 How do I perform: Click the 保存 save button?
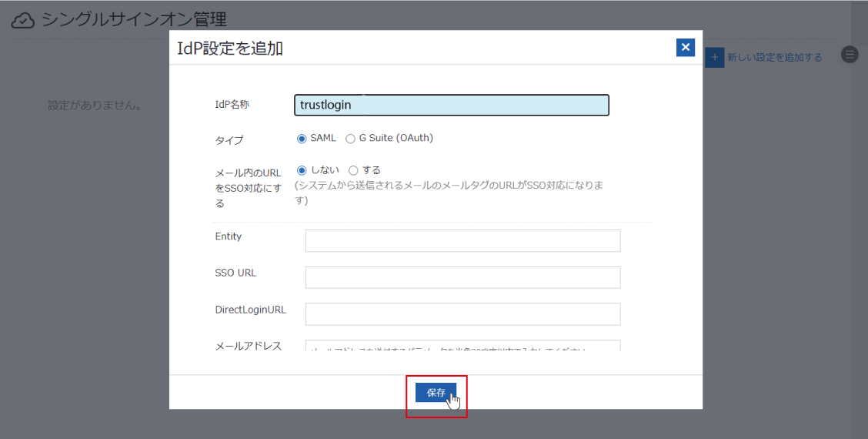point(436,393)
